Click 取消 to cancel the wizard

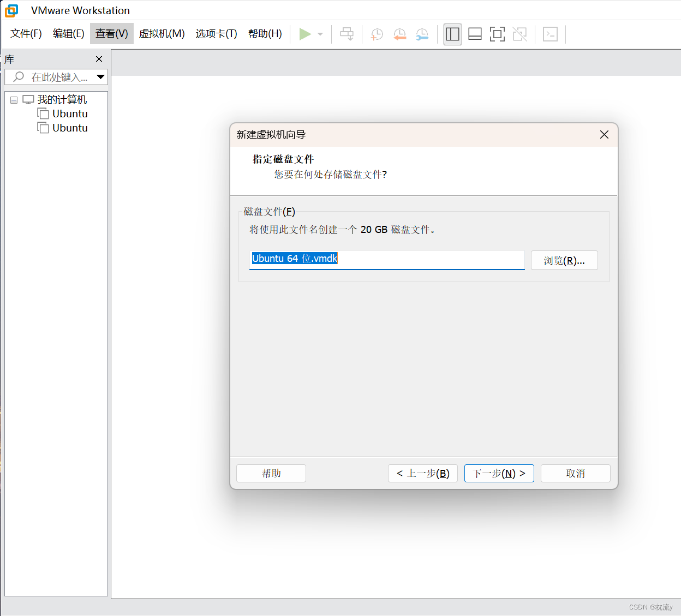(576, 473)
